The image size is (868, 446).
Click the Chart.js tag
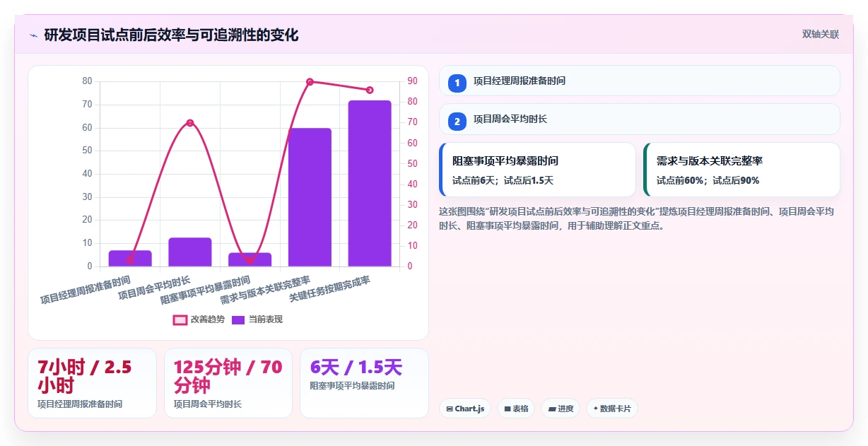tap(465, 409)
